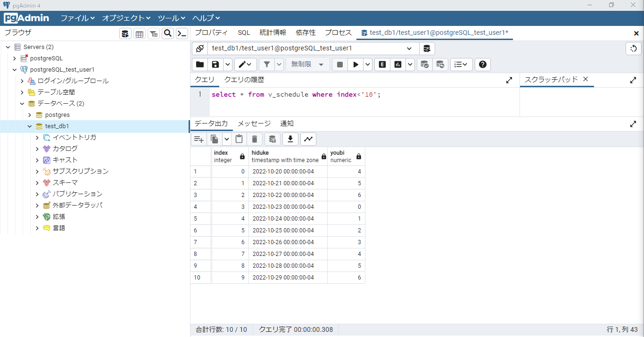Open the Help question mark icon

click(x=483, y=65)
